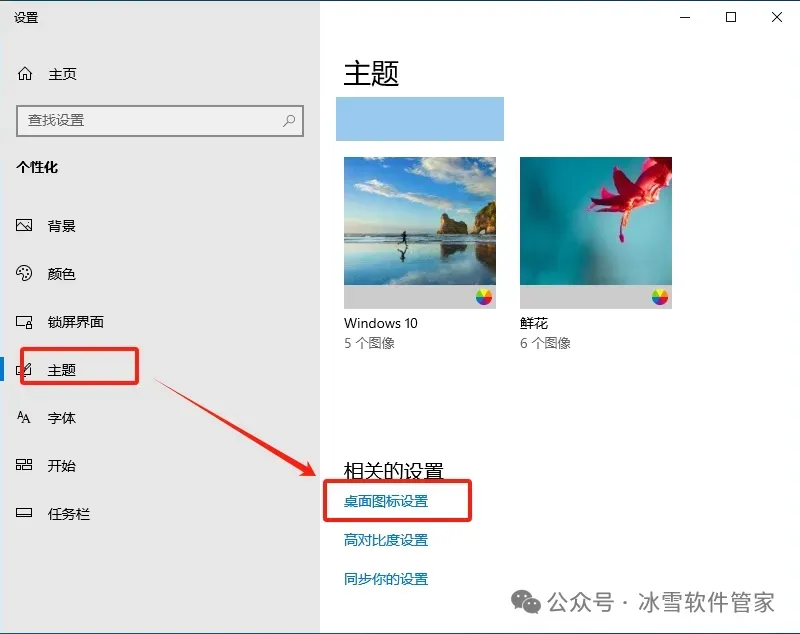Image resolution: width=800 pixels, height=634 pixels.
Task: Click the '6 个图像' text
Action: [x=545, y=343]
